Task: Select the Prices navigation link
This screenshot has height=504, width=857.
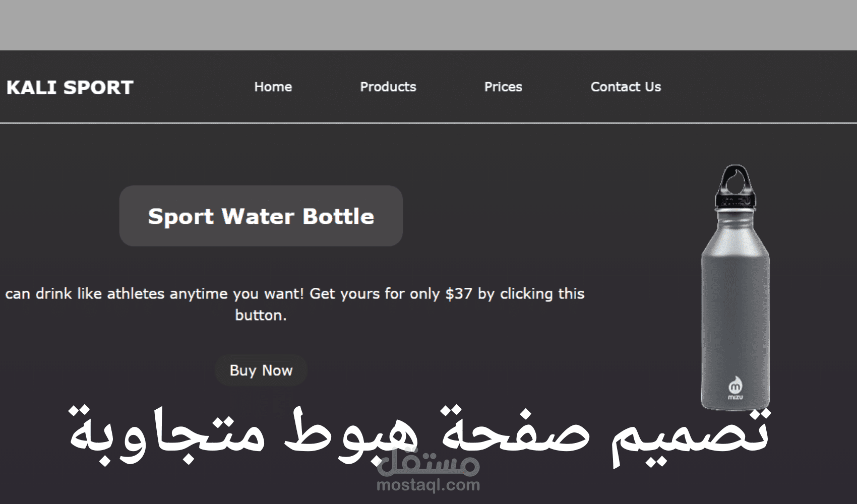Action: click(503, 87)
